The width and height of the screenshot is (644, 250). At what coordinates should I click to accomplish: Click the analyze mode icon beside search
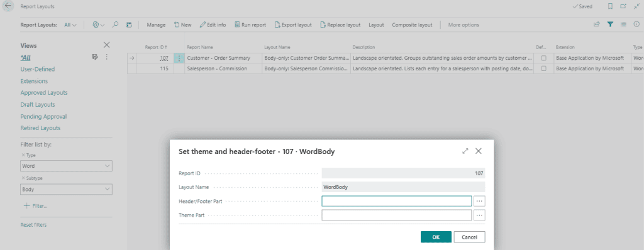click(x=128, y=24)
